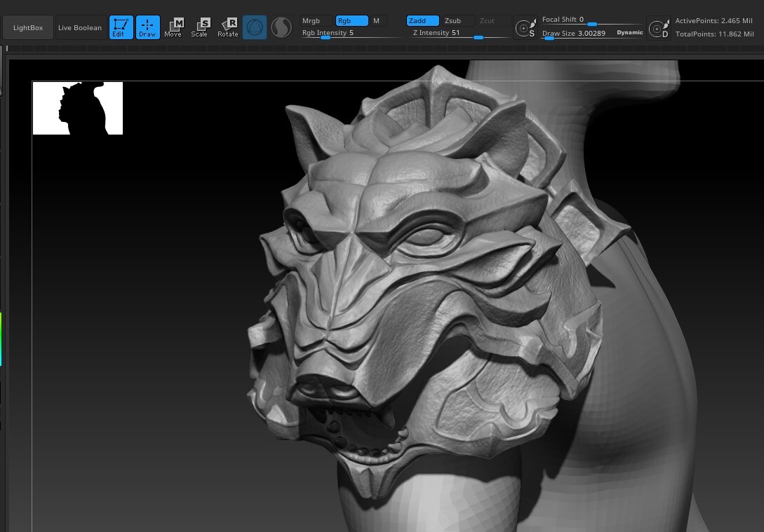Click the silhouette preview thumbnail in canvas corner
Image resolution: width=764 pixels, height=532 pixels.
[x=77, y=108]
